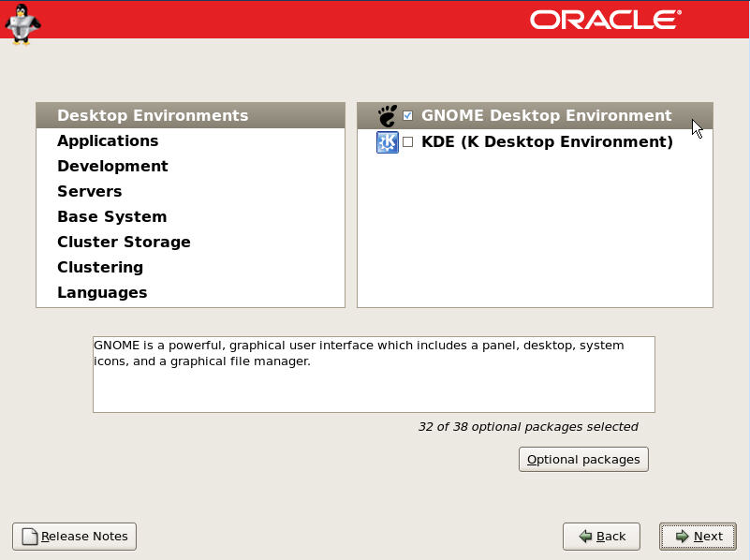Click the Oracle logo in header
750x560 pixels.
(606, 20)
